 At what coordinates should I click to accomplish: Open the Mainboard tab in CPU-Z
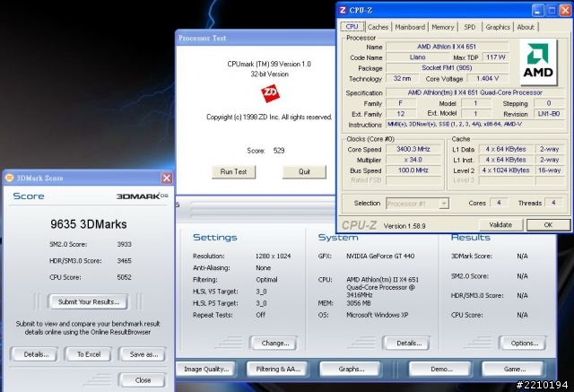pos(410,27)
